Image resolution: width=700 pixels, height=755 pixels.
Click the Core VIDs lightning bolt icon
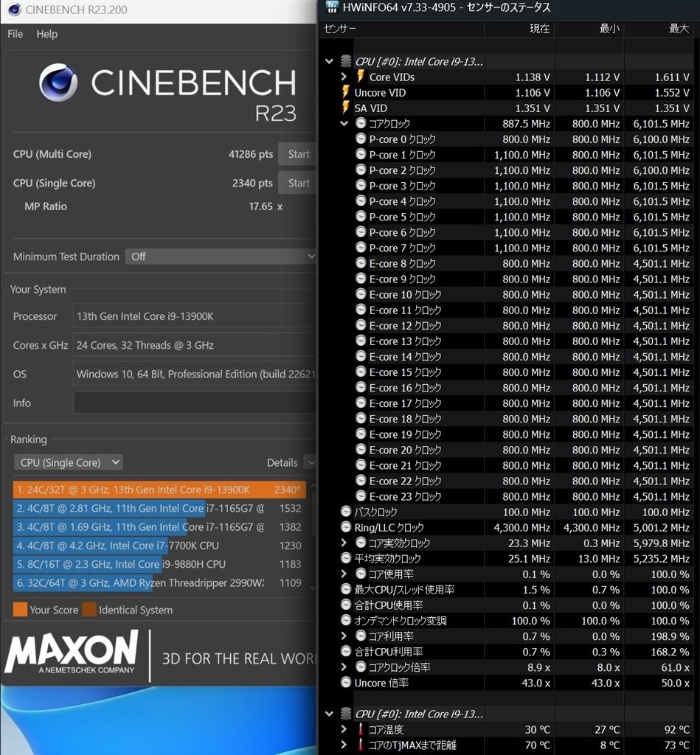(x=361, y=77)
